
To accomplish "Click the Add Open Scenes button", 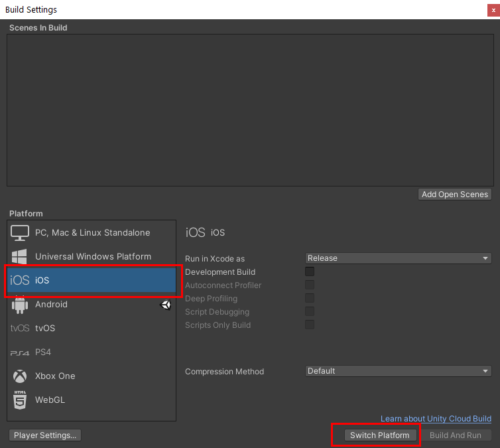I will pos(455,194).
